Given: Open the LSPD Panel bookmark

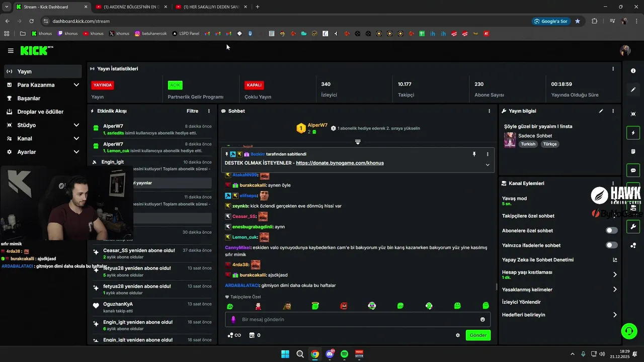Looking at the screenshot, I should coord(186,34).
